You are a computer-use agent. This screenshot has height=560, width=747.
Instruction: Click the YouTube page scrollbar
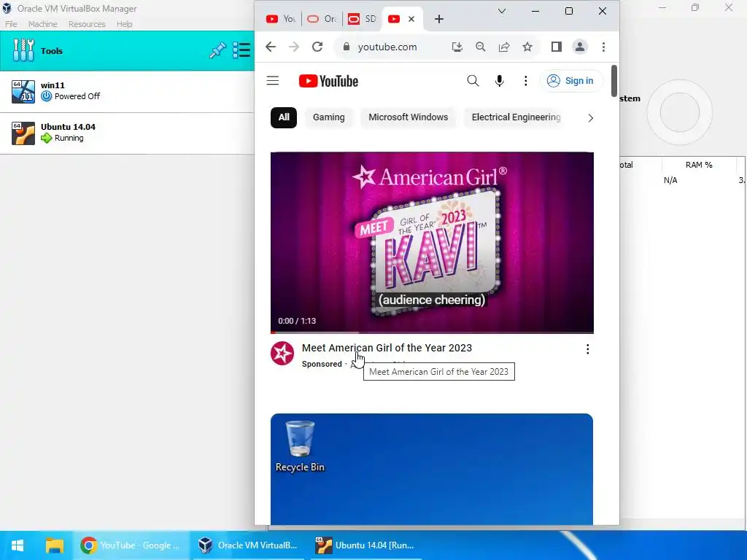pyautogui.click(x=614, y=81)
